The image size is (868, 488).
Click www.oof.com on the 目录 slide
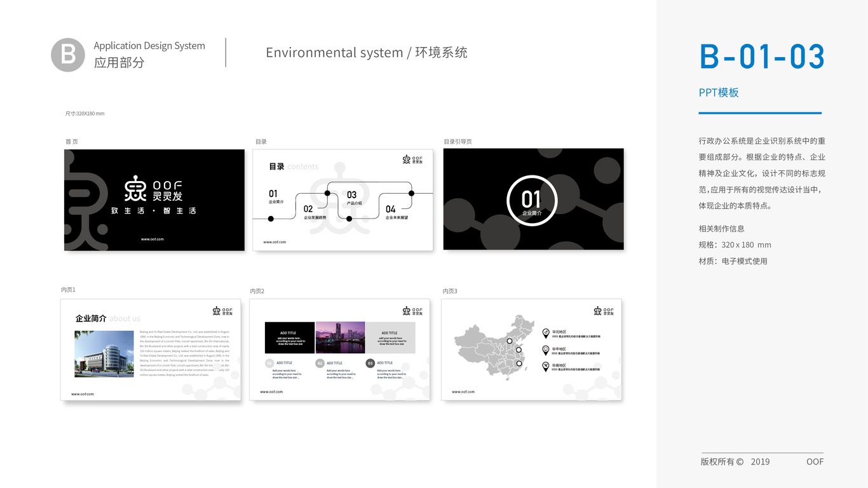(275, 242)
